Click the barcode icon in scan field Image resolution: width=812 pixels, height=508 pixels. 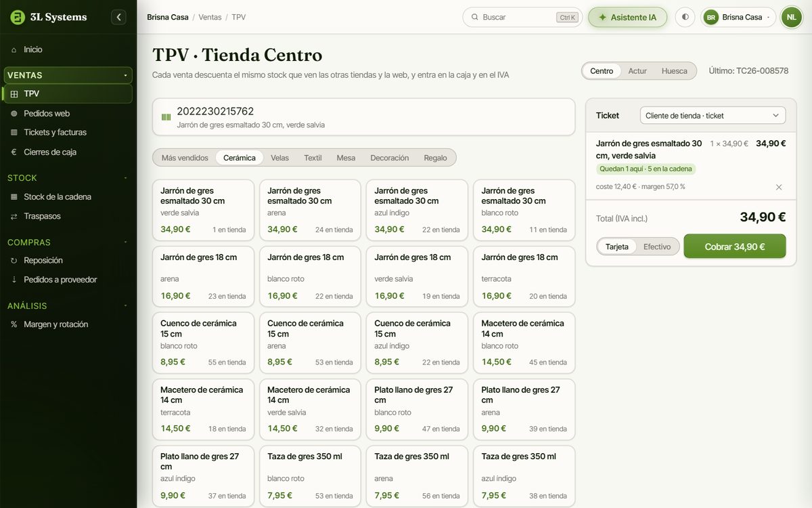point(166,117)
